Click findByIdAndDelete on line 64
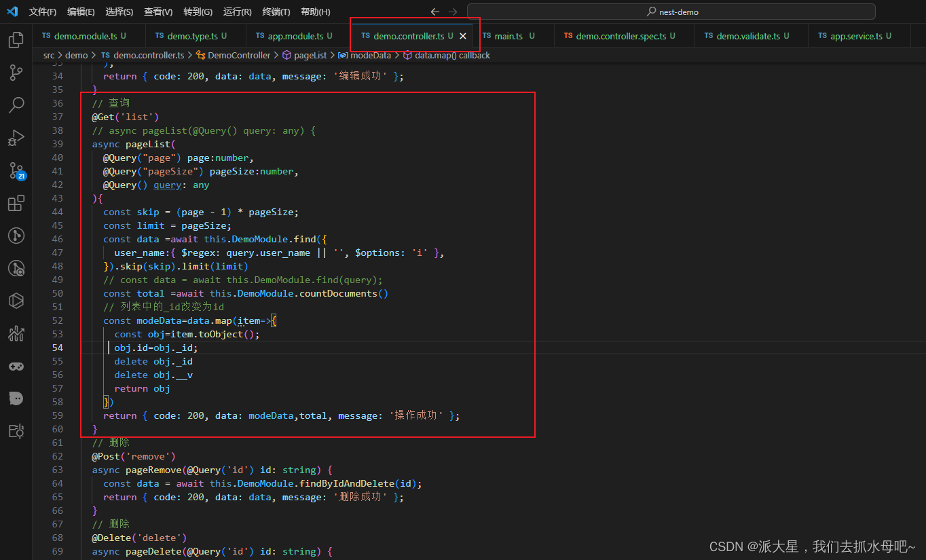Viewport: 926px width, 560px height. click(351, 483)
